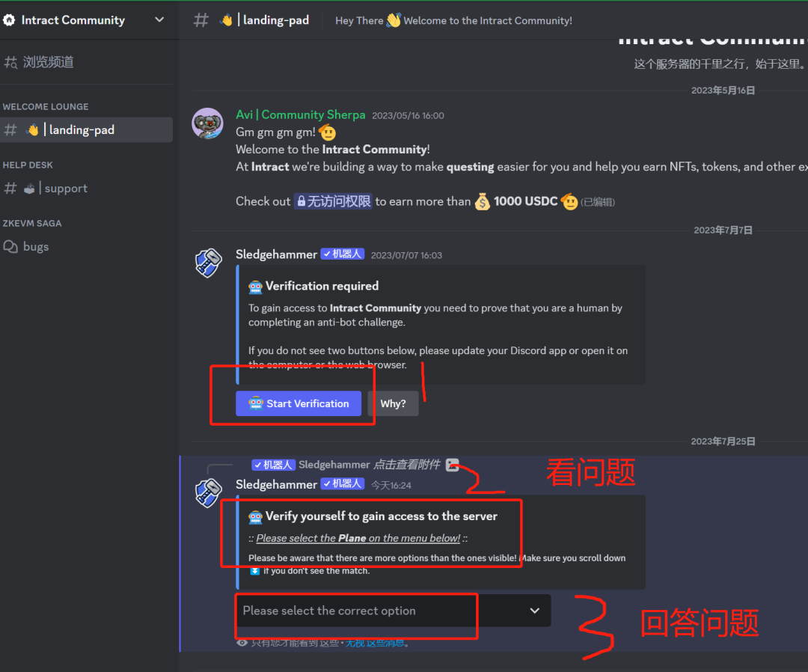Click the locked no-access channel mention

point(334,201)
